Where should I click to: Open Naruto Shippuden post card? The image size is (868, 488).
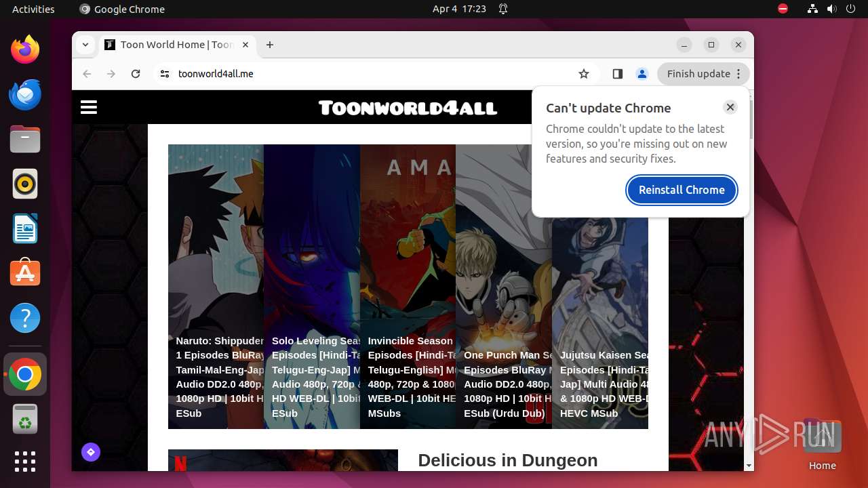[x=216, y=287]
